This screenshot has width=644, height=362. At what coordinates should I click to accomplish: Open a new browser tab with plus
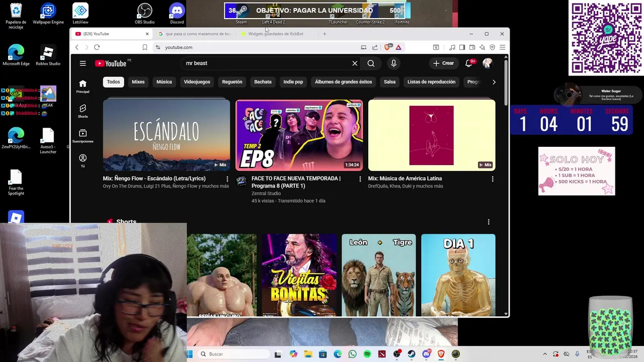tap(325, 34)
